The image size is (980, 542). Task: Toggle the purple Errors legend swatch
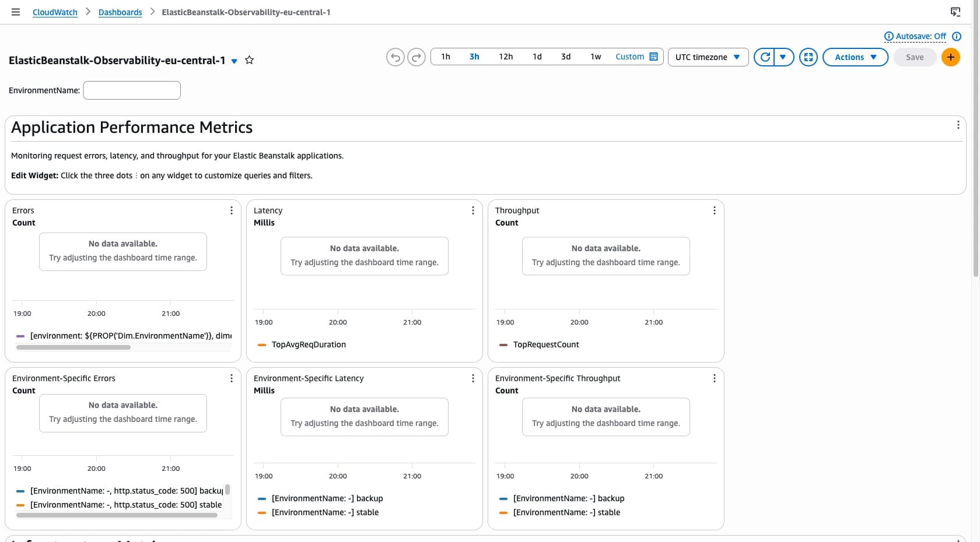pos(20,336)
